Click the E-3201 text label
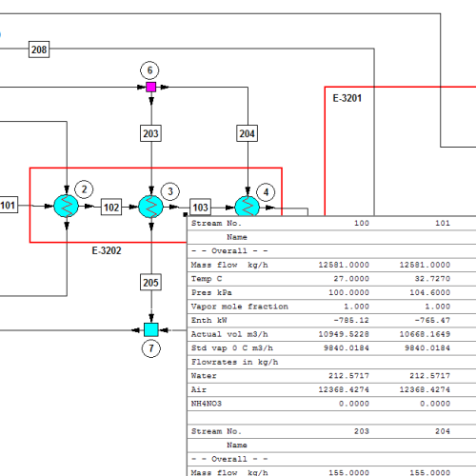Image resolution: width=476 pixels, height=476 pixels. pos(347,98)
